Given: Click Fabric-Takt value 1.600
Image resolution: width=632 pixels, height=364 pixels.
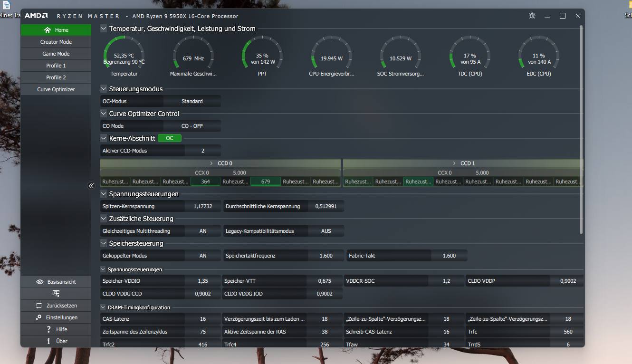Looking at the screenshot, I should coord(449,256).
